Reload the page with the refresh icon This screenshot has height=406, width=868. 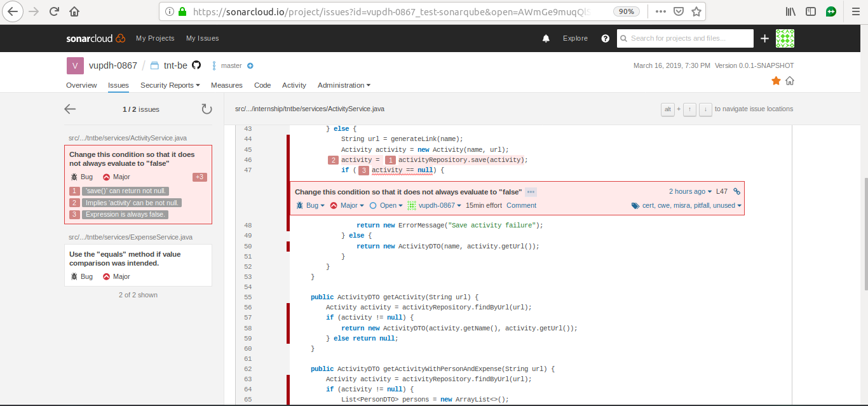(54, 11)
